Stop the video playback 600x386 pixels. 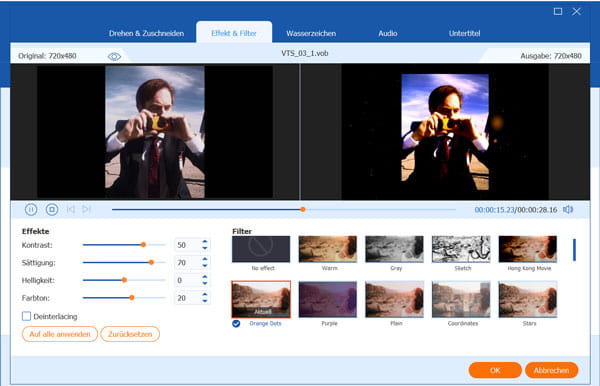[52, 209]
